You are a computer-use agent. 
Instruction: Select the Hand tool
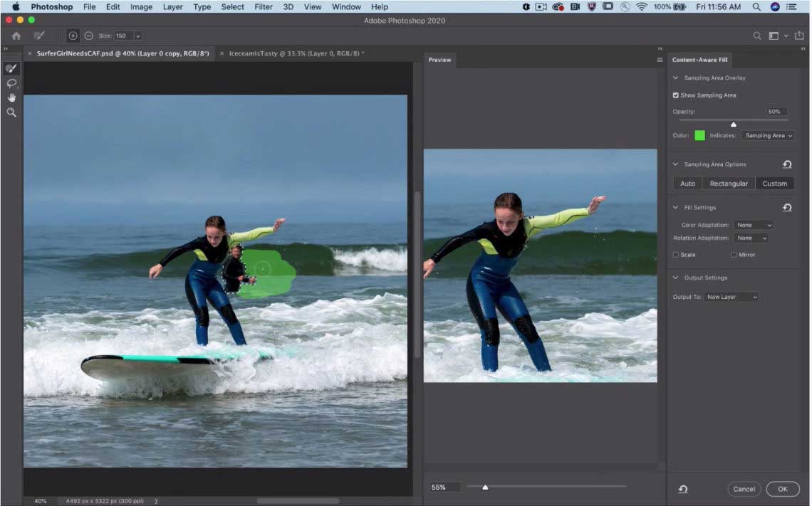11,97
